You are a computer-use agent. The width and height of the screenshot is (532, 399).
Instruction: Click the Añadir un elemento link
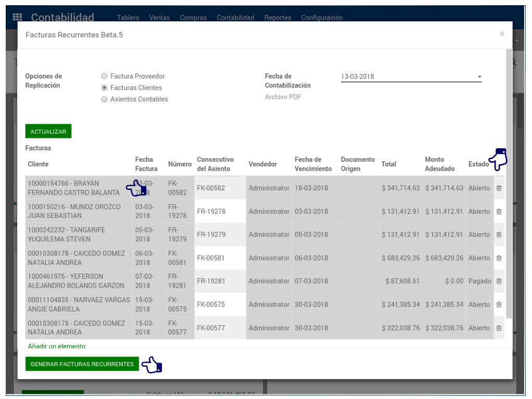(x=57, y=346)
